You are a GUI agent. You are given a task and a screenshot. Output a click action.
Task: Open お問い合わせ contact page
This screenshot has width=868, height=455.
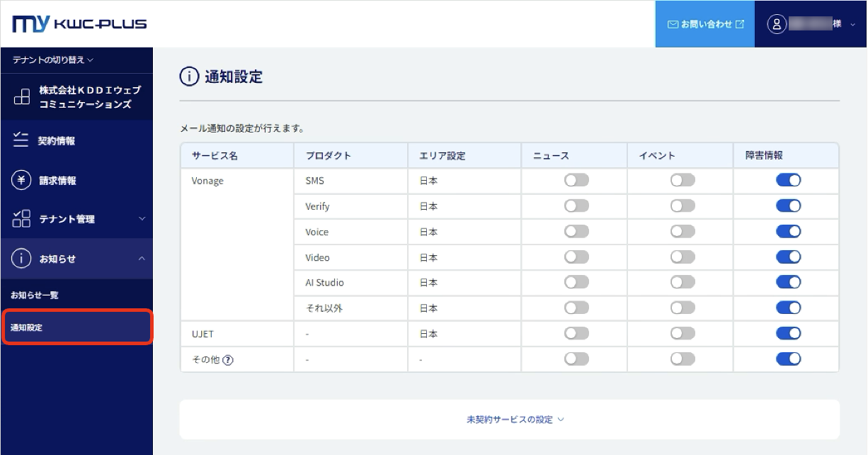(x=705, y=24)
